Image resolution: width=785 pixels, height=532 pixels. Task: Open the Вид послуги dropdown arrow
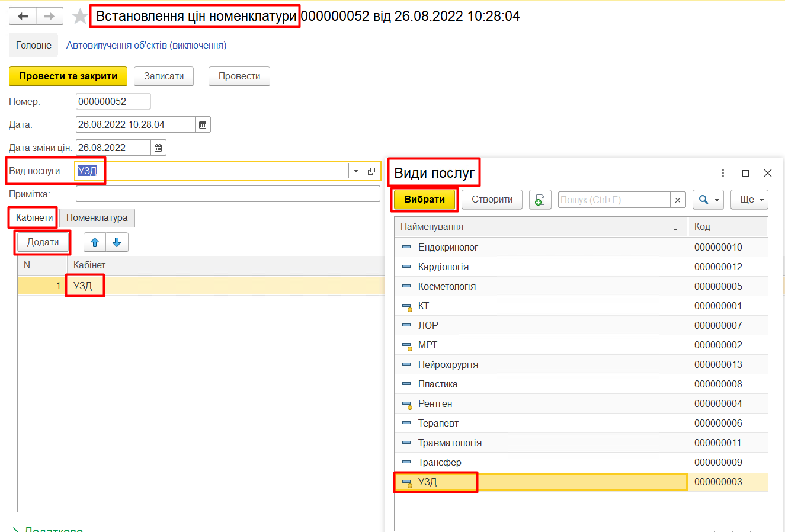pos(355,171)
